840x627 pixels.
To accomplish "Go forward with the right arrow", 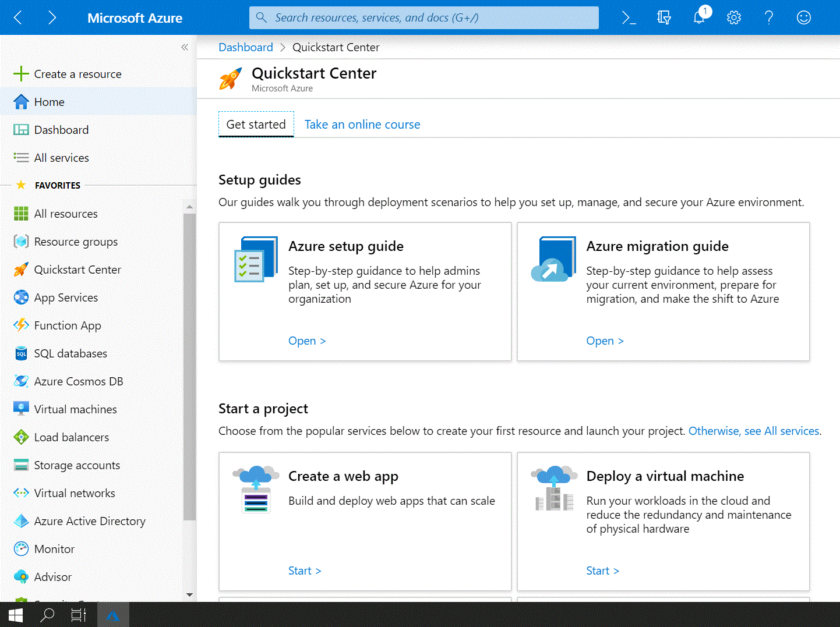I will point(52,17).
